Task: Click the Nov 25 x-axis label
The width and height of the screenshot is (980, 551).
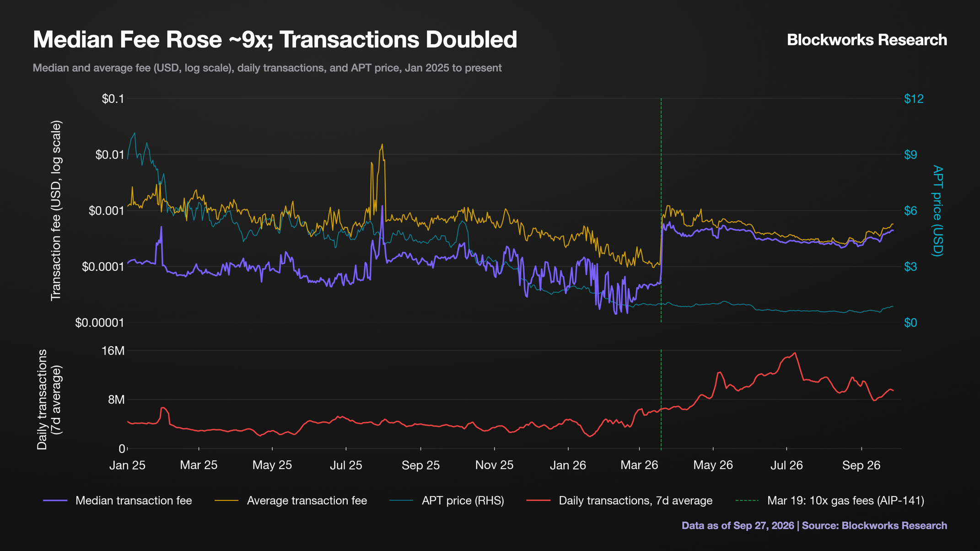Action: tap(494, 465)
